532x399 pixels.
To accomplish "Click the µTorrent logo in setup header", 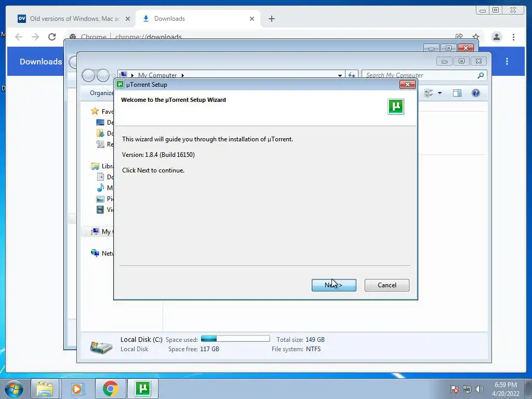I will click(x=395, y=107).
